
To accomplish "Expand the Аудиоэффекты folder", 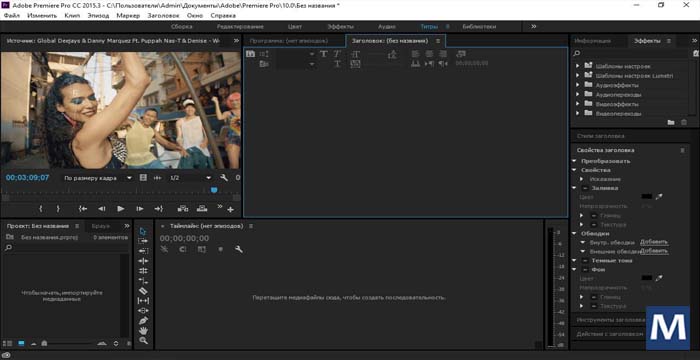I will click(x=577, y=85).
